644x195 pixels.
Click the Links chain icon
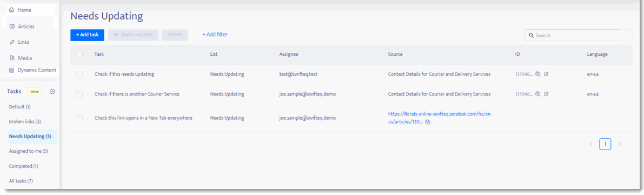[x=12, y=42]
